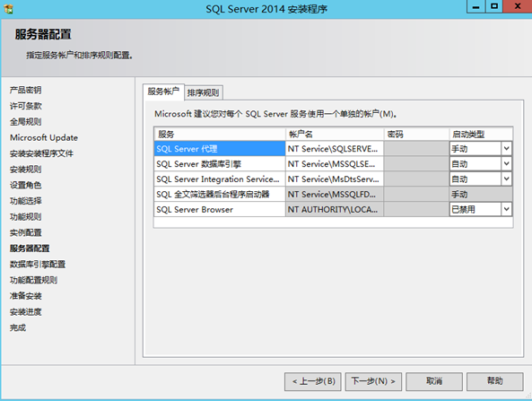The height and width of the screenshot is (401, 532).
Task: Minimize the setup window
Action: pos(475,6)
